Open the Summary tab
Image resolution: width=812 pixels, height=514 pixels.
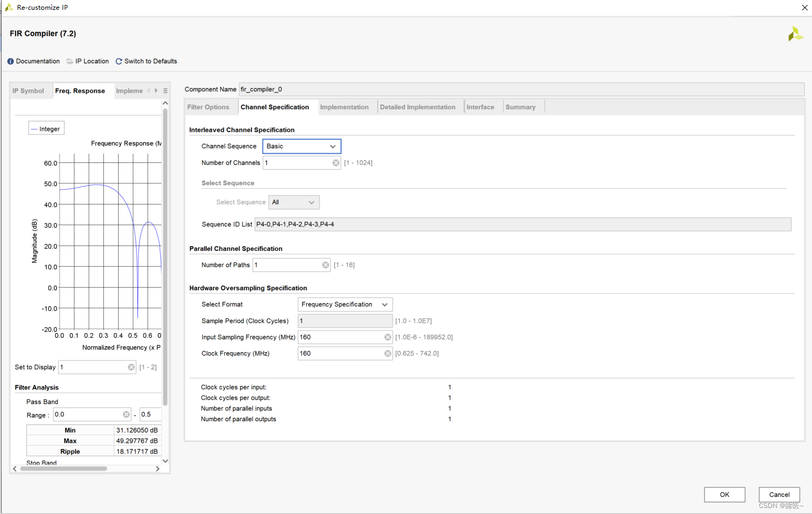(521, 107)
